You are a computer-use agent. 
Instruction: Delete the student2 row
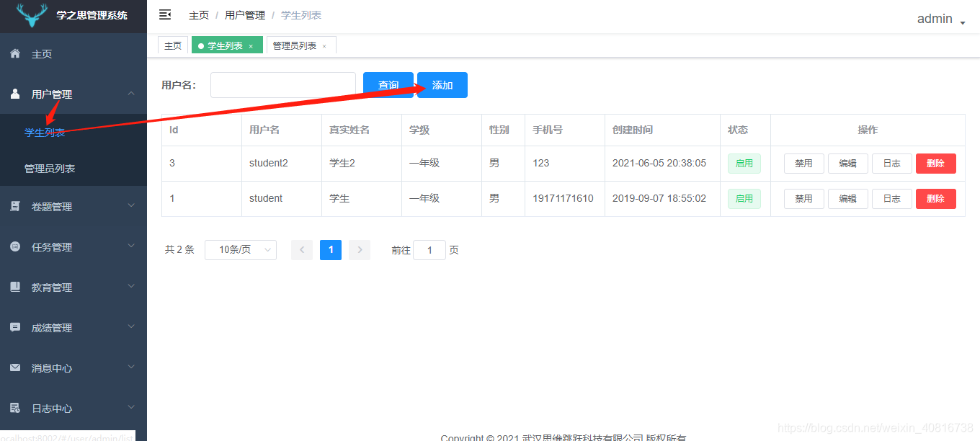(x=936, y=164)
